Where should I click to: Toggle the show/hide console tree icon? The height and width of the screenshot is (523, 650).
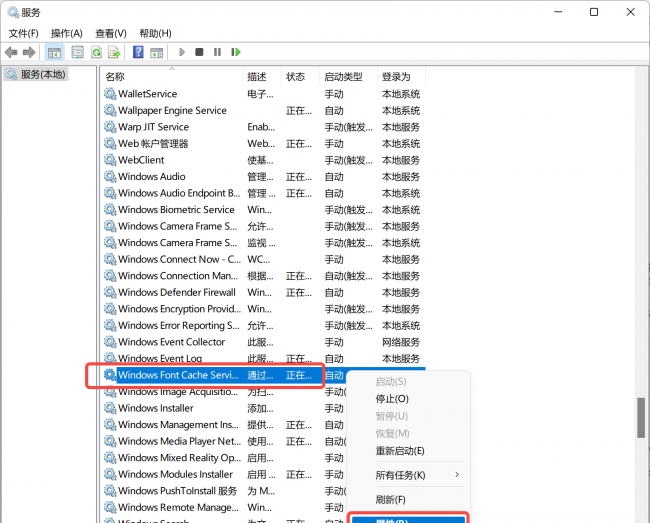click(54, 52)
